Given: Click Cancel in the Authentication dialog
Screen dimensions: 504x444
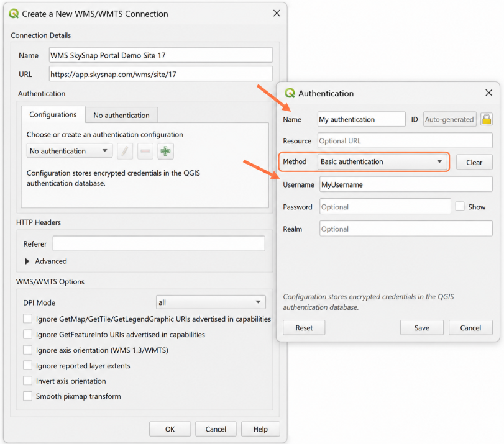Looking at the screenshot, I should pyautogui.click(x=470, y=328).
